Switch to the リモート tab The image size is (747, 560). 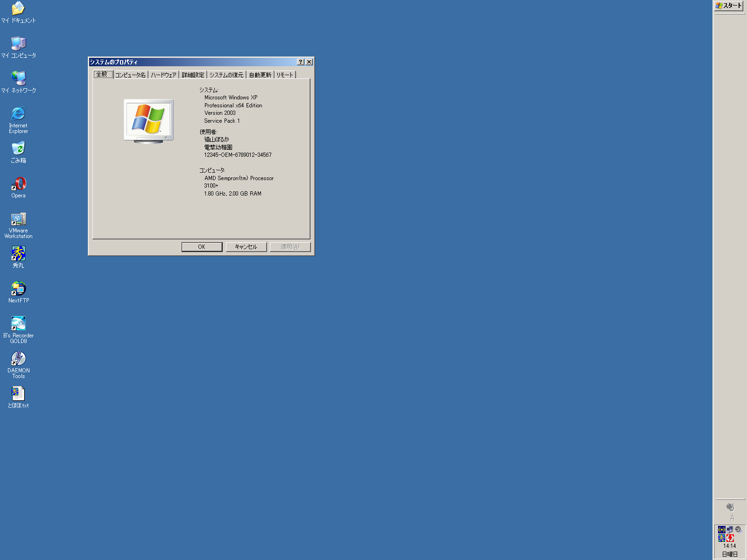(284, 75)
